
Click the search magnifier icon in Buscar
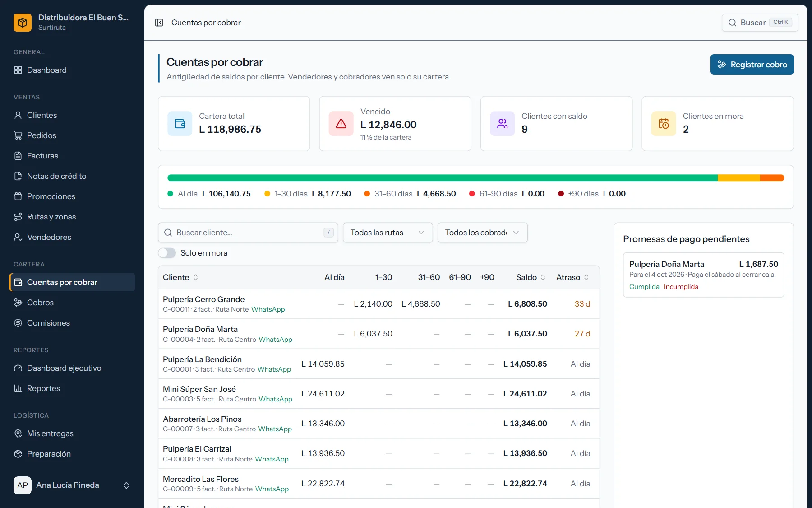pos(732,23)
